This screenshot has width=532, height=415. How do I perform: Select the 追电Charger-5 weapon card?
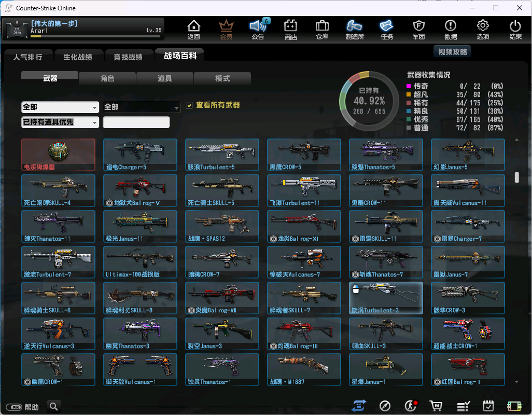pyautogui.click(x=140, y=155)
